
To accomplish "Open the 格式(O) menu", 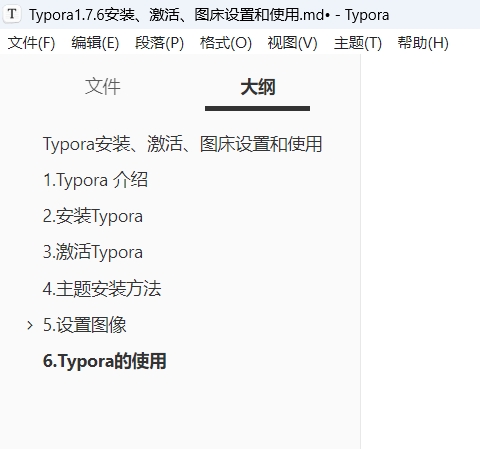I will (226, 43).
